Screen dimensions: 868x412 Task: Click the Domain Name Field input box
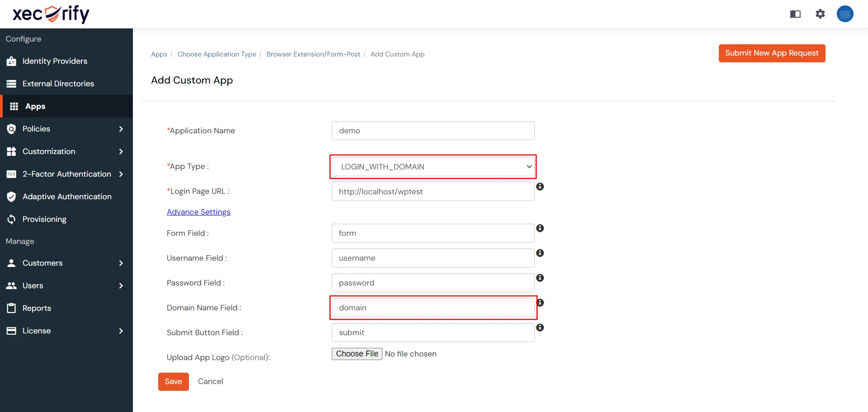432,308
